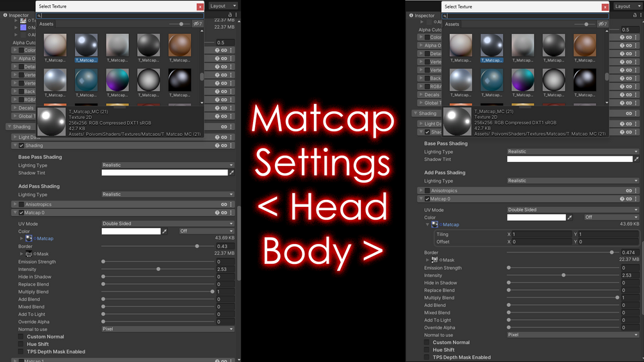Click Mask texture slot icon in left Inspector
Viewport: 644px width, 362px height.
29,254
